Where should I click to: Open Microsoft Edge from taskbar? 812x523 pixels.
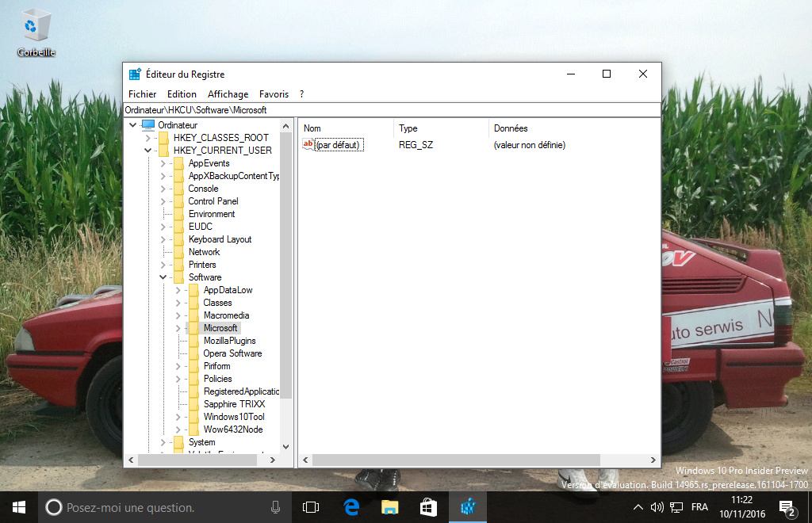point(350,507)
